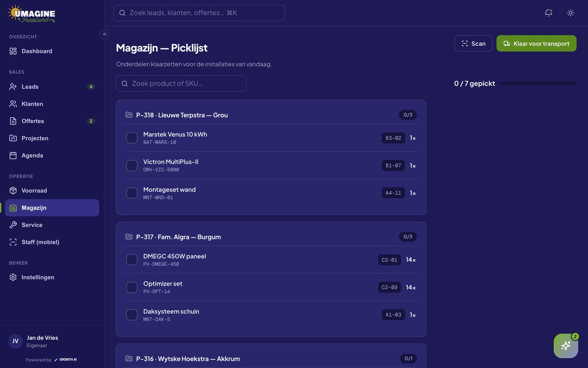Click the P-318 project icon

pos(129,115)
